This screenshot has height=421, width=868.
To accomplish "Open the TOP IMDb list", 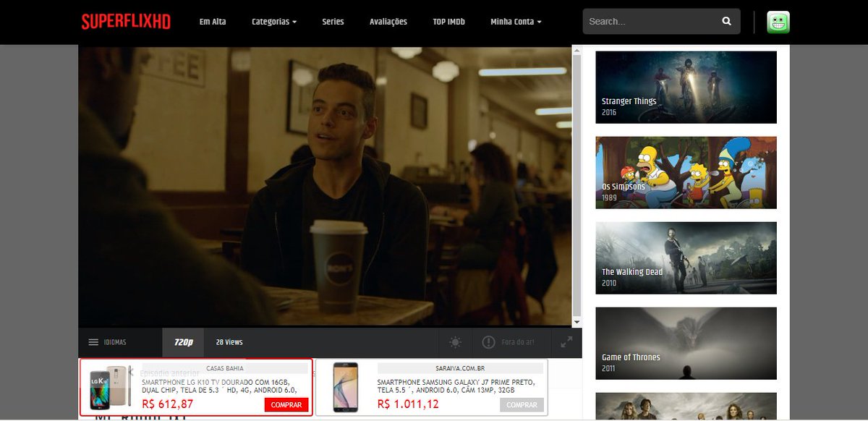I will coord(448,22).
